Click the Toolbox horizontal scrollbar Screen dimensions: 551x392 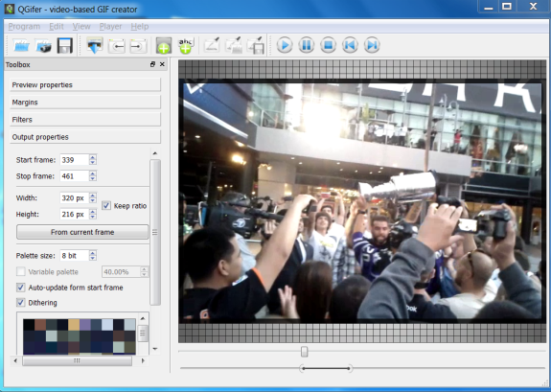(x=77, y=360)
